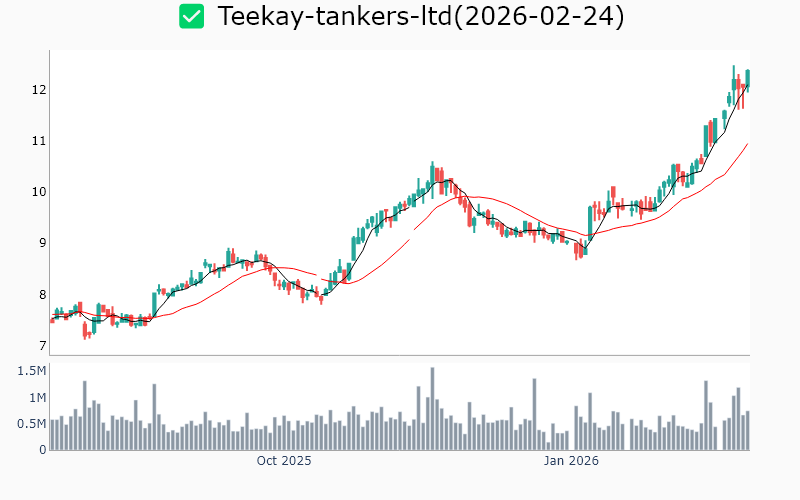Click the 1.5M volume axis label

pyautogui.click(x=32, y=371)
